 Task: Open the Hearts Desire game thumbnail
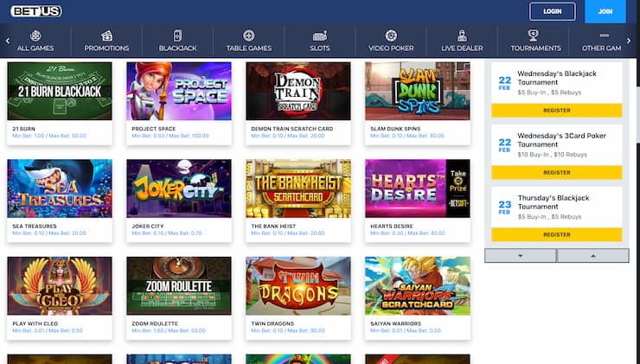(418, 188)
